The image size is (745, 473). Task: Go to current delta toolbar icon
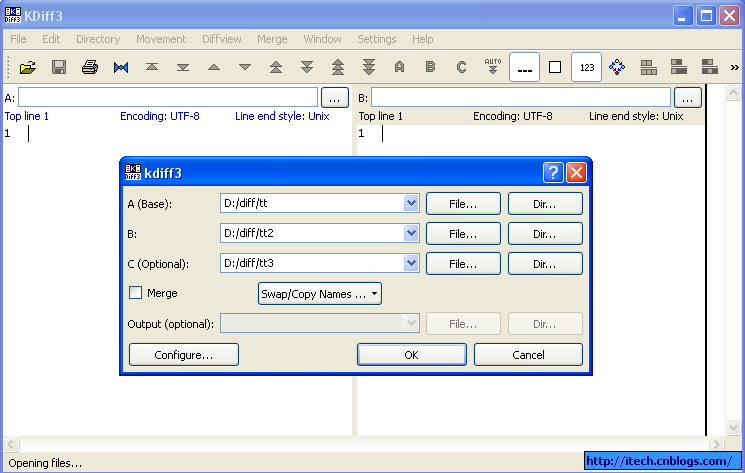(121, 67)
